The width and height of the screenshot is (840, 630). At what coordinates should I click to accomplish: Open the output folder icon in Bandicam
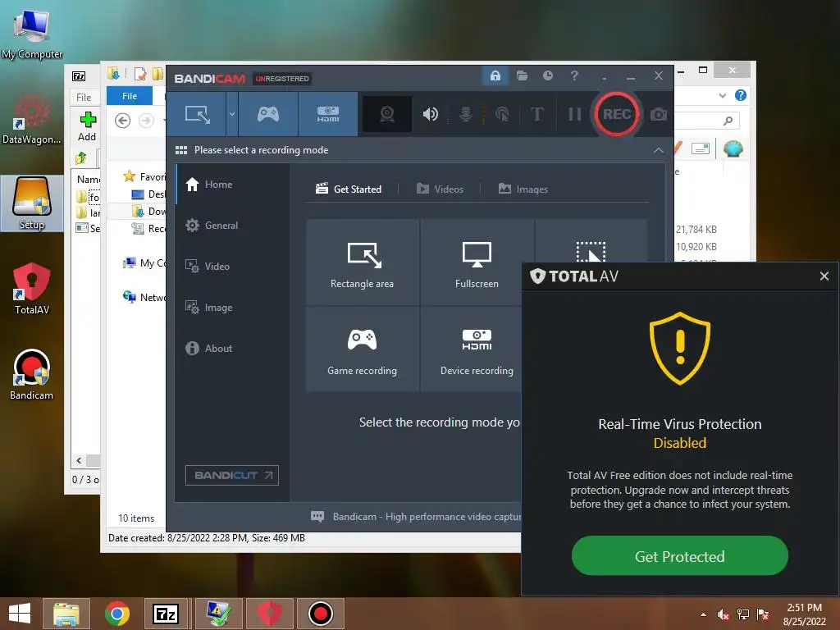click(x=522, y=75)
